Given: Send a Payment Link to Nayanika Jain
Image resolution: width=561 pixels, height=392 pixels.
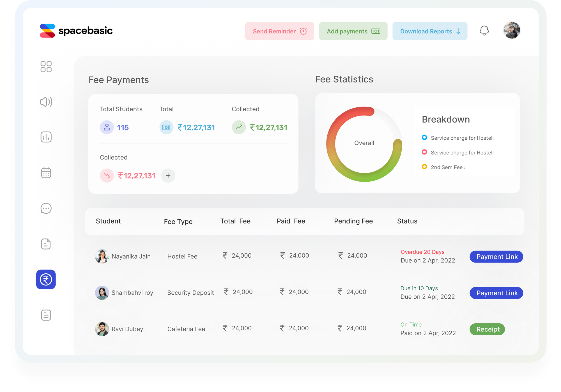Looking at the screenshot, I should point(496,257).
